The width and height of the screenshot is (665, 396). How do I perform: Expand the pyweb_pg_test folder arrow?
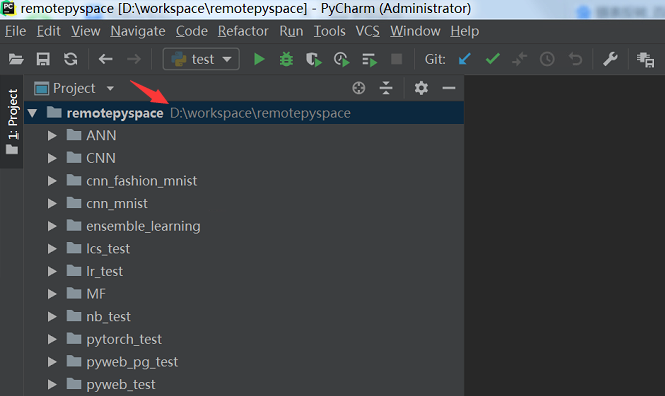(x=52, y=362)
